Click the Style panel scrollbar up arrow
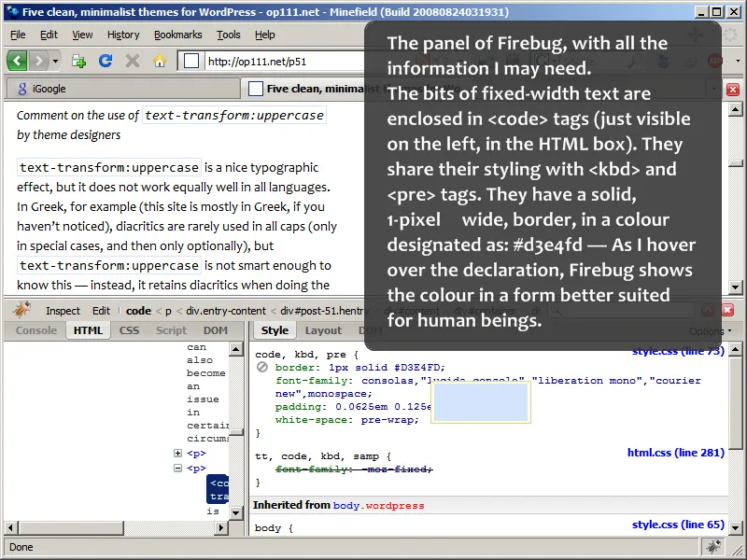 point(736,350)
